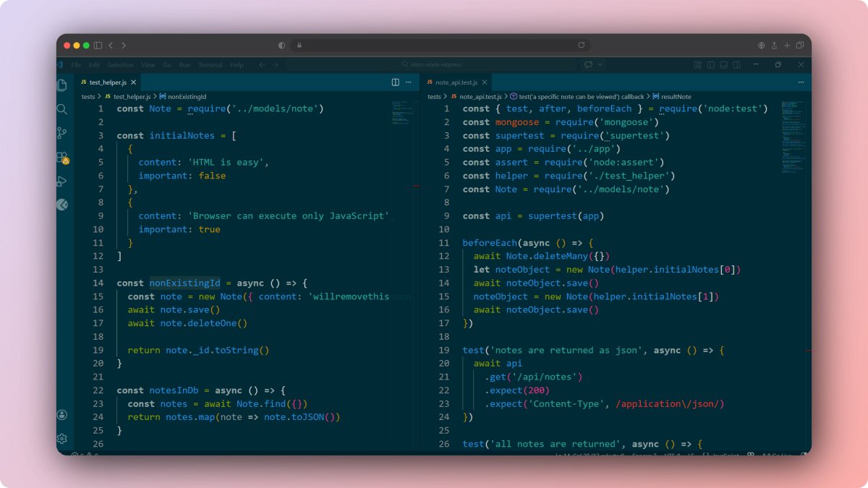Click the browser forward arrow
The width and height of the screenshot is (868, 488).
coord(124,45)
